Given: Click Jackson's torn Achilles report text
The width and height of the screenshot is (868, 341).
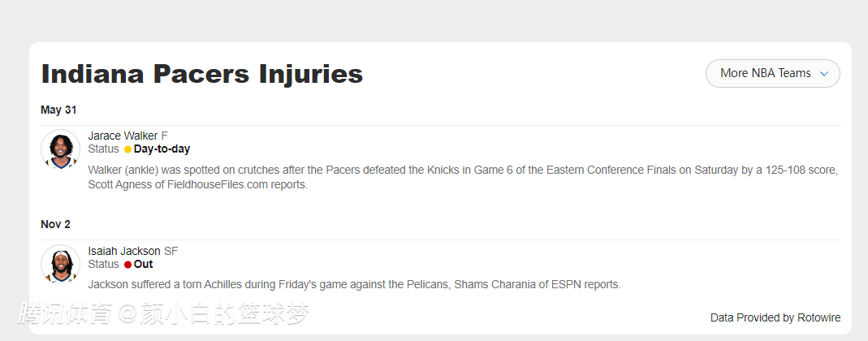Looking at the screenshot, I should tap(353, 285).
